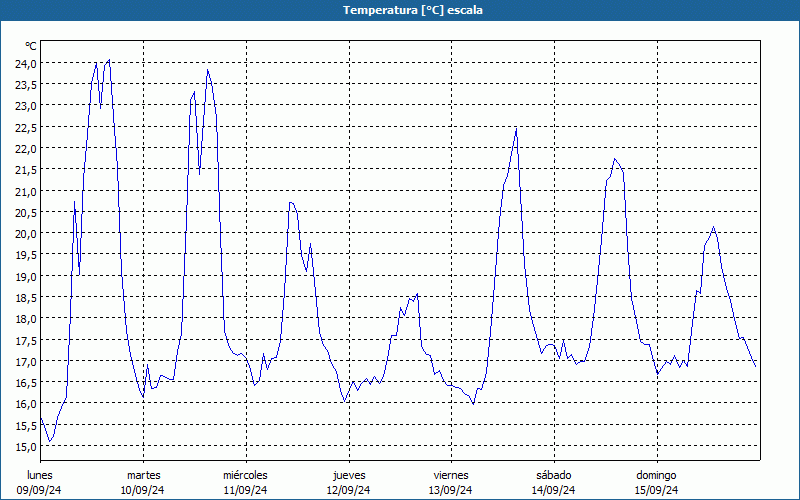Click the 09/09/24 date label

(x=39, y=490)
